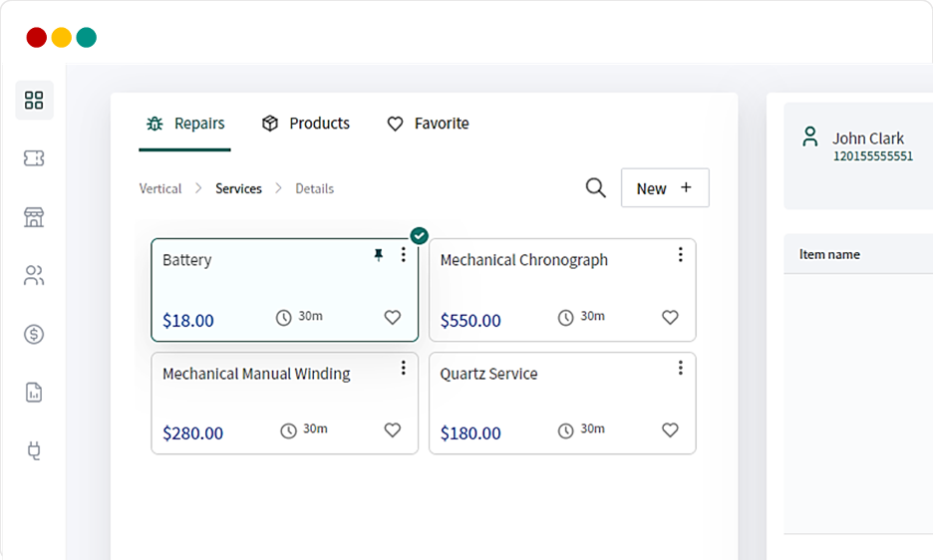
Task: Open the dollar payments icon in sidebar
Action: coord(34,334)
